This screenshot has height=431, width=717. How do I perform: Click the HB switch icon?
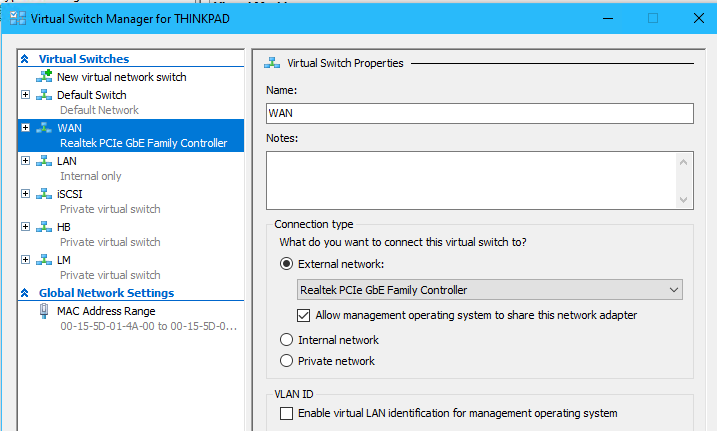click(44, 227)
